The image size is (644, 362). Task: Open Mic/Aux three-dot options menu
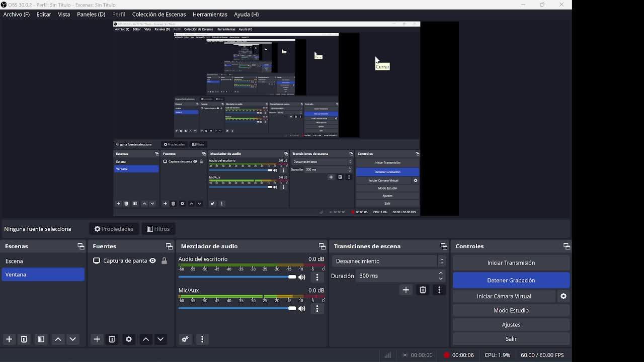point(317,309)
